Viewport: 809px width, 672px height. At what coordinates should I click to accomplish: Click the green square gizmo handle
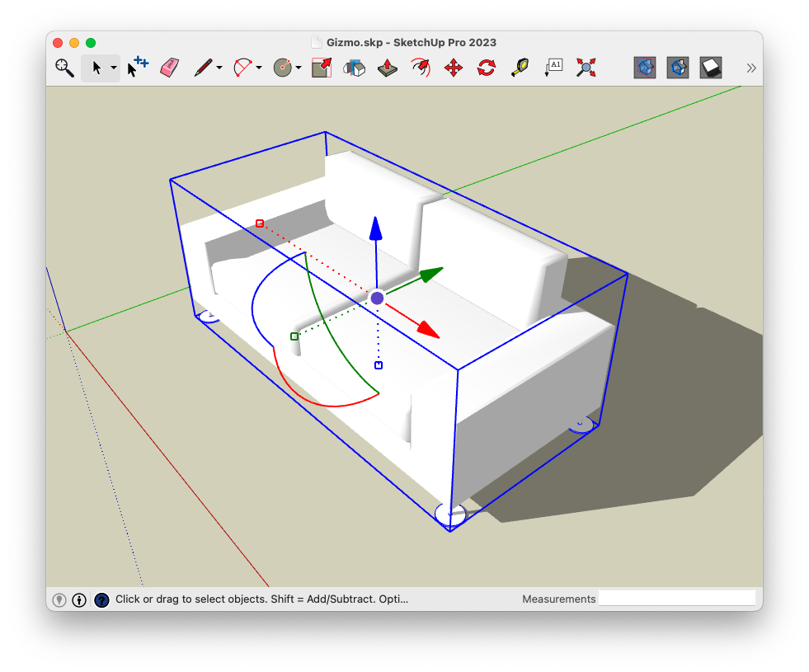click(x=294, y=336)
